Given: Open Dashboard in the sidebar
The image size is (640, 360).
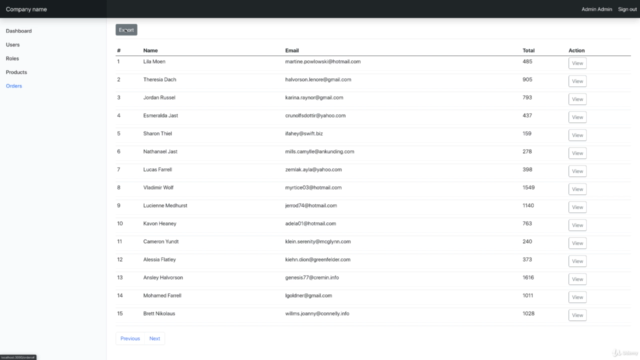Looking at the screenshot, I should 19,31.
